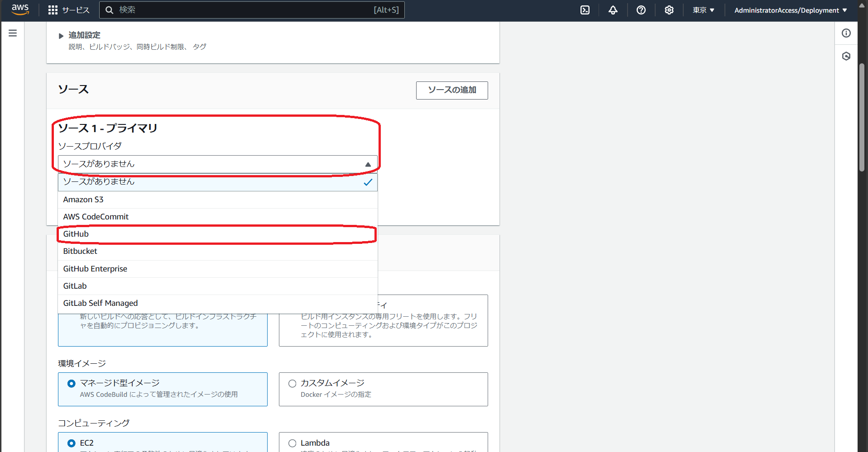868x452 pixels.
Task: Select GitHub Enterprise option
Action: 218,269
